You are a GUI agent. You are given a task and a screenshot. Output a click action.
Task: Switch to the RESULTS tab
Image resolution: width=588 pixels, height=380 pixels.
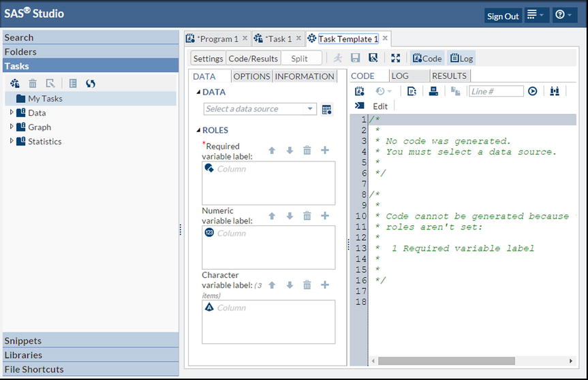pyautogui.click(x=449, y=76)
